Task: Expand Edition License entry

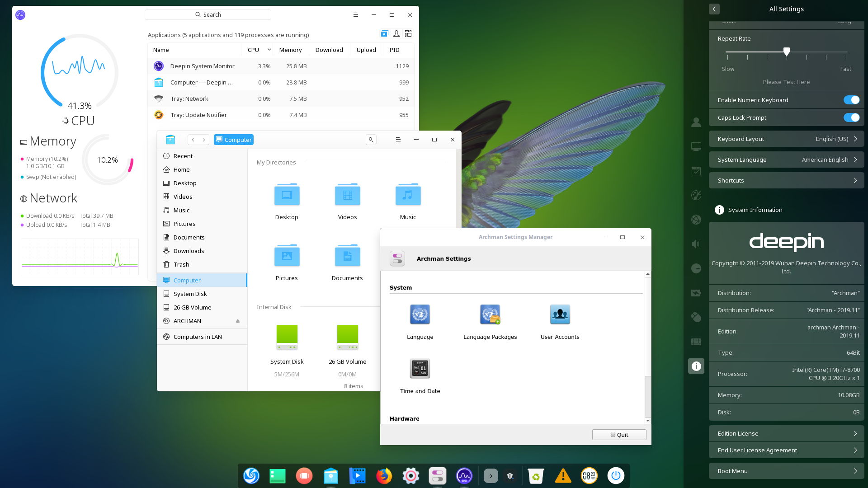Action: pyautogui.click(x=786, y=433)
